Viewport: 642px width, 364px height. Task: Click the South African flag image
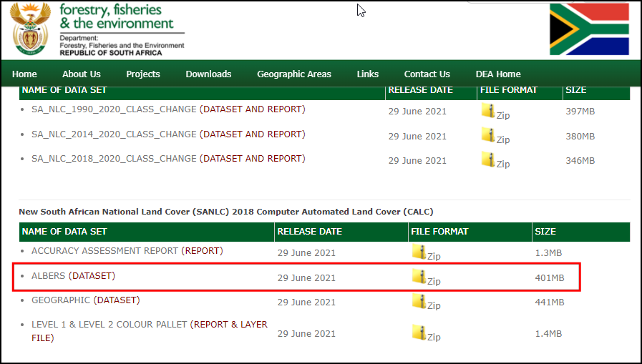coord(589,29)
